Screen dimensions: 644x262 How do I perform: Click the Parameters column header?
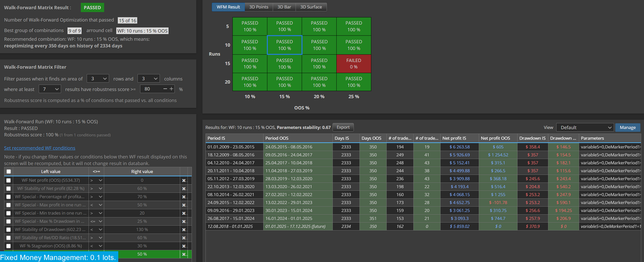pos(611,138)
